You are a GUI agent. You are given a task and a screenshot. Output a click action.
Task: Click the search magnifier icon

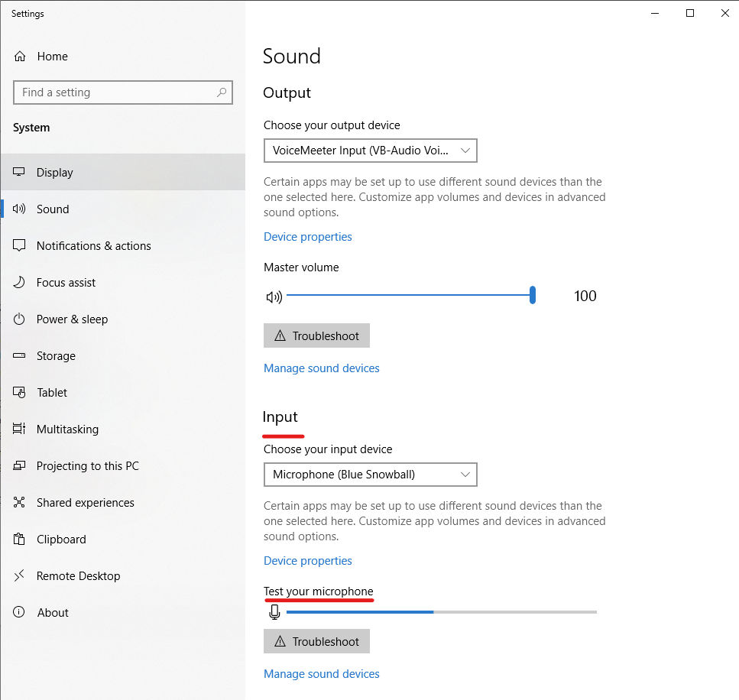click(x=222, y=92)
